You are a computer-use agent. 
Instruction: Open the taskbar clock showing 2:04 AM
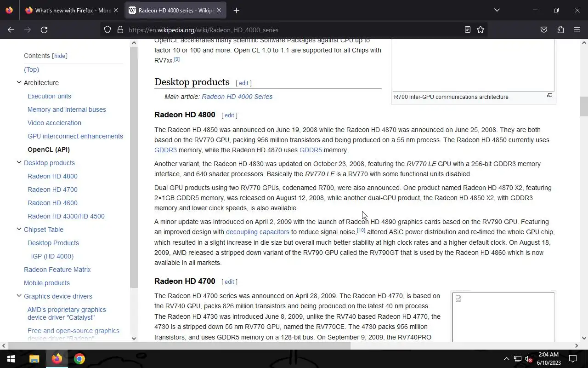[548, 359]
